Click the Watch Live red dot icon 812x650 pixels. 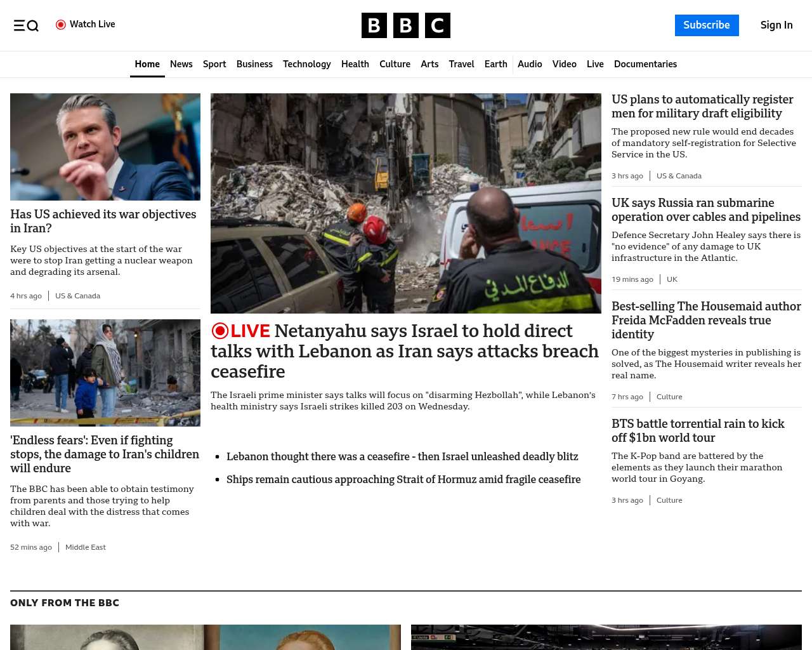pos(61,25)
